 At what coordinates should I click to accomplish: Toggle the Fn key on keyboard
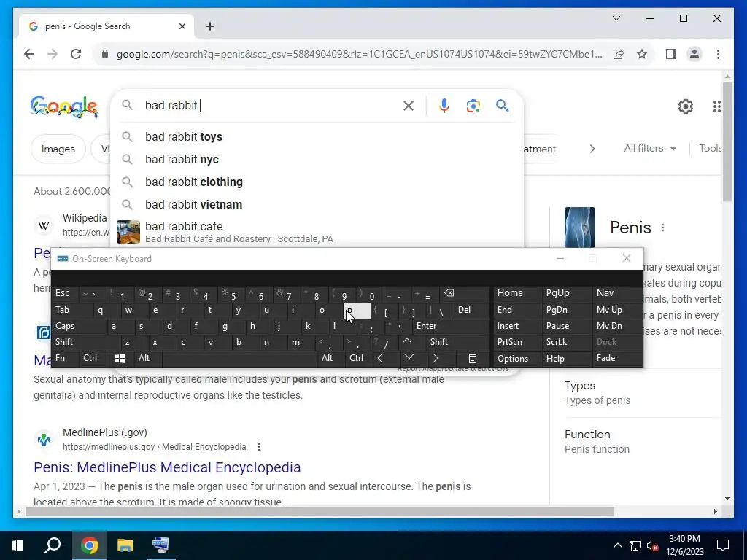point(65,358)
